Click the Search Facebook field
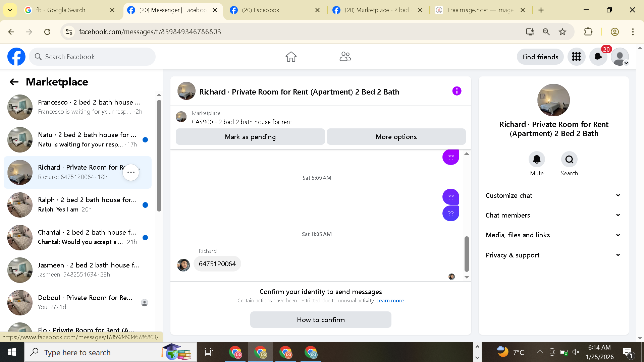 pos(92,57)
